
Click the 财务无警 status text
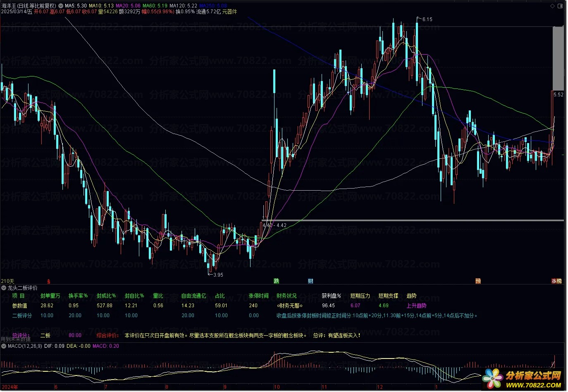[290, 306]
